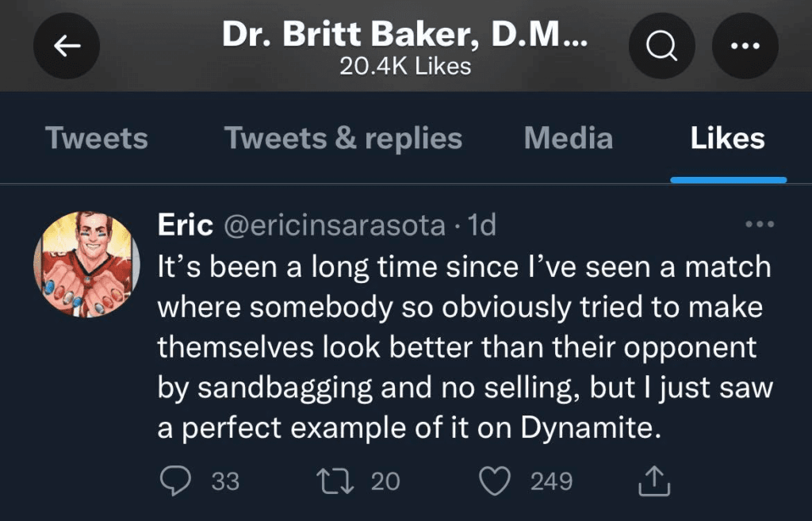Click the reply count 33
This screenshot has width=812, height=521.
click(225, 481)
